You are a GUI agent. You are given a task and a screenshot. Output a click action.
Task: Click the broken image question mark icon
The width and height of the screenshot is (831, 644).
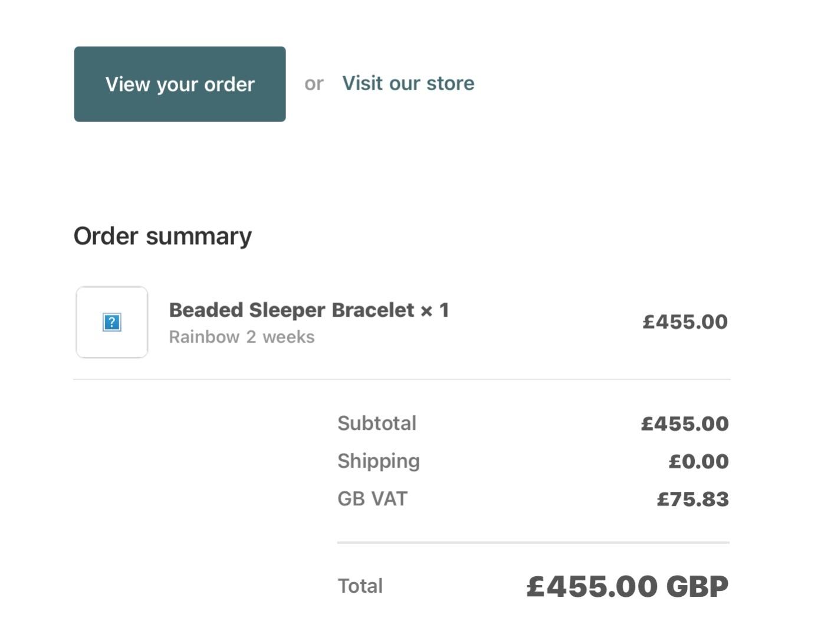pos(112,323)
